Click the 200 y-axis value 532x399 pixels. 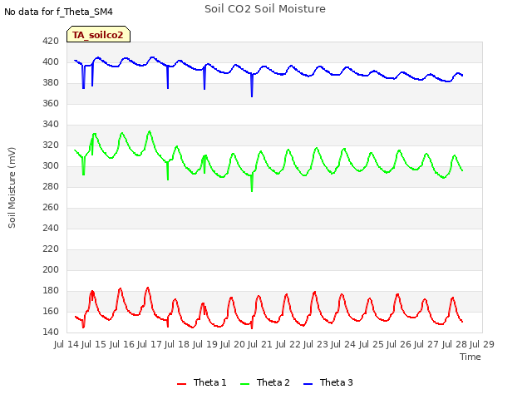tap(51, 269)
